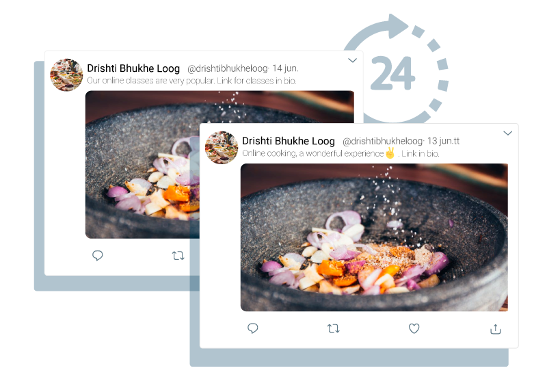
Task: Open the profile avatar on the 14 jun tweet
Action: pos(66,75)
